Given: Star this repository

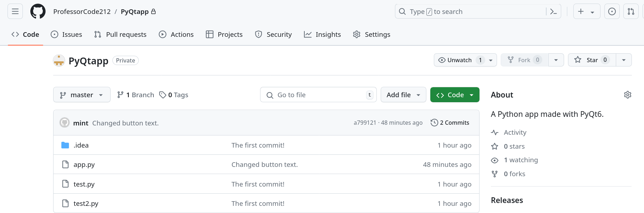Looking at the screenshot, I should click(x=592, y=60).
